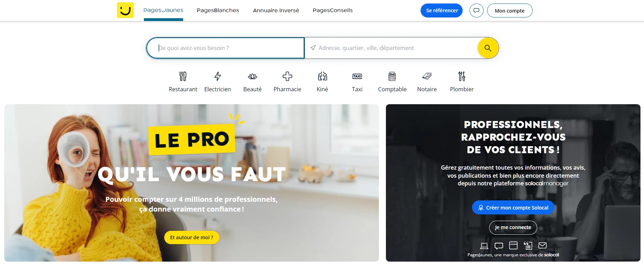Switch to the PagesBlanches tab
The image size is (644, 270).
[x=218, y=10]
